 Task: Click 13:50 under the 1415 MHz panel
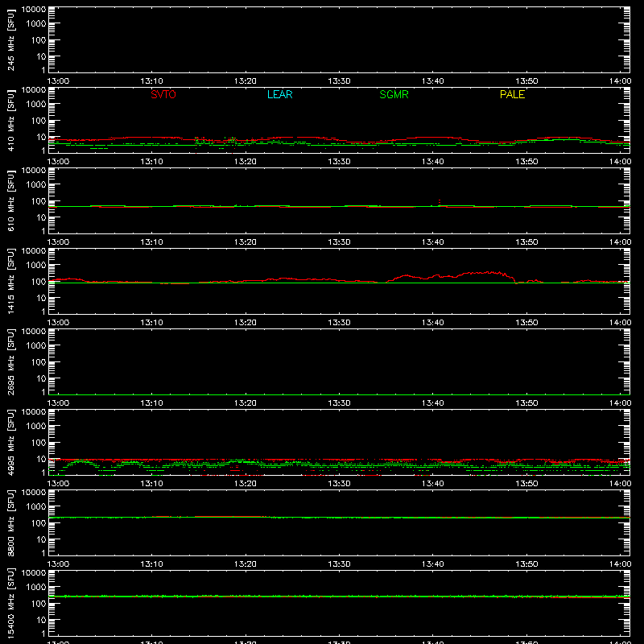tap(526, 323)
